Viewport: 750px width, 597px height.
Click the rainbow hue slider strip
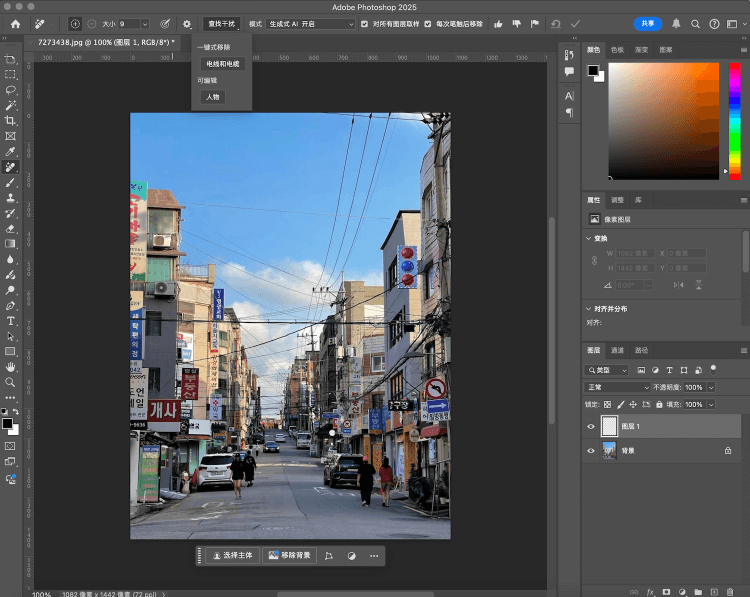pyautogui.click(x=735, y=120)
